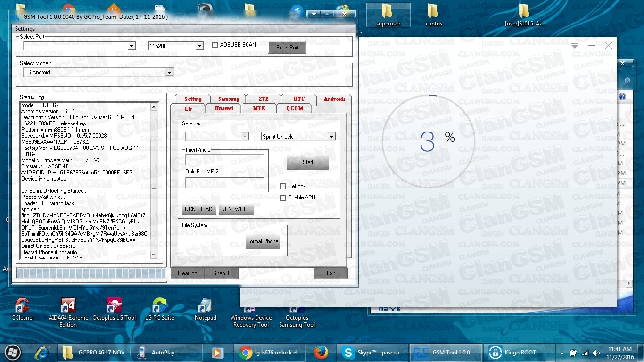
Task: Tick the ReLock checkbox
Action: (283, 186)
